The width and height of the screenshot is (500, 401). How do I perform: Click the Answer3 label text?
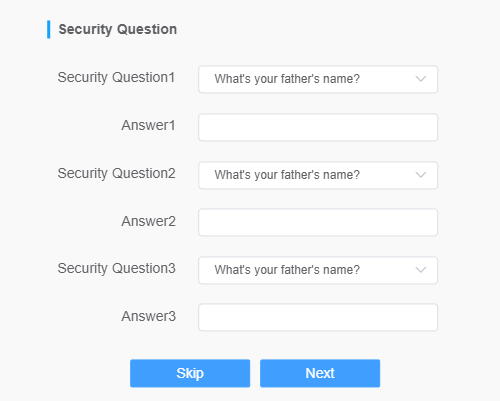pos(148,316)
